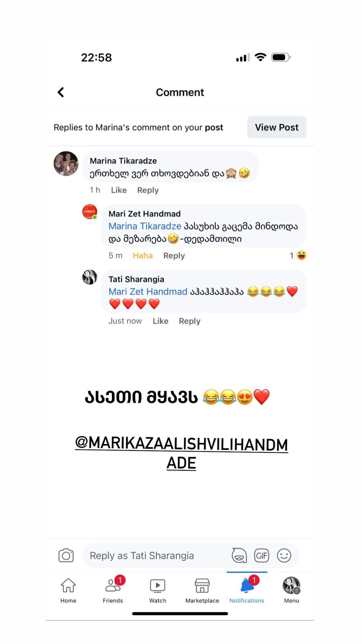Tap the Reply as Tati Sharangia field
Screen dimensions: 362x644
[x=158, y=555]
